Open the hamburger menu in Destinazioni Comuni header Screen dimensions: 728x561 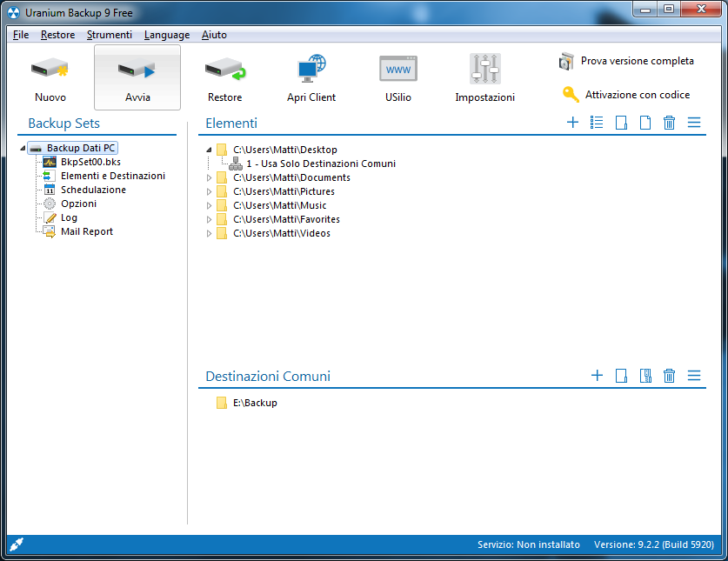pyautogui.click(x=694, y=375)
